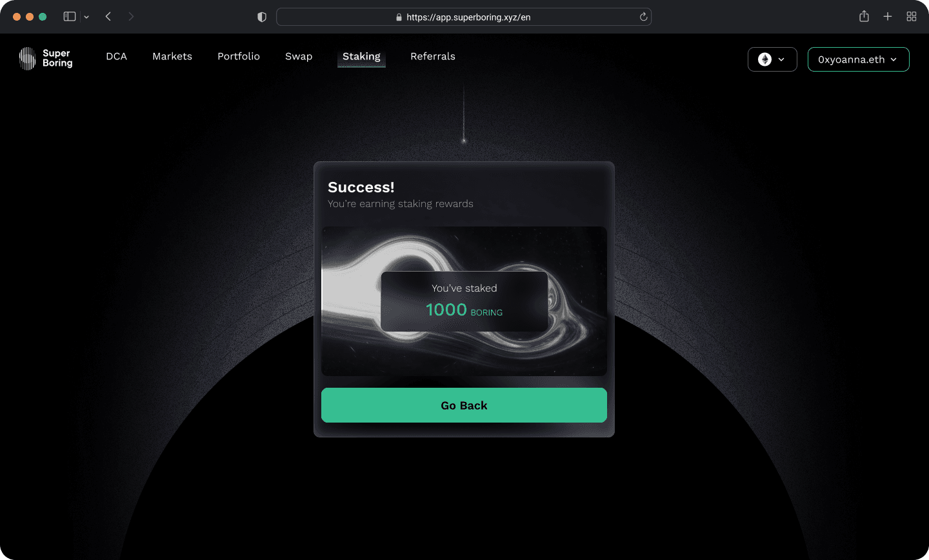This screenshot has width=929, height=560.
Task: Click the green Go Back button
Action: click(x=464, y=405)
